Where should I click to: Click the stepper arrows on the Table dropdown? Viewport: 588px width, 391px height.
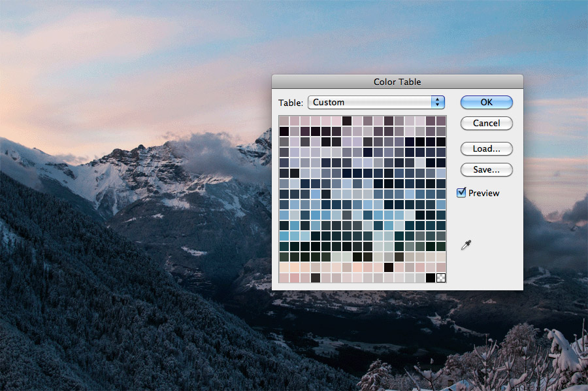tap(438, 102)
